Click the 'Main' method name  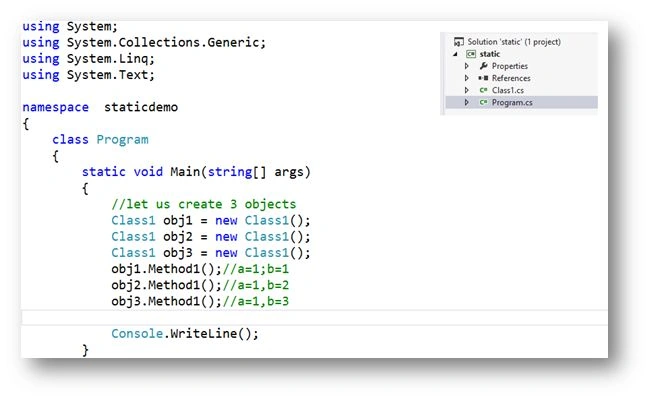185,172
